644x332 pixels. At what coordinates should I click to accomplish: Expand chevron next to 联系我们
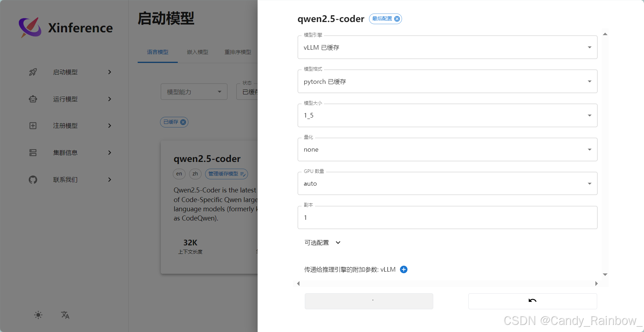click(110, 180)
